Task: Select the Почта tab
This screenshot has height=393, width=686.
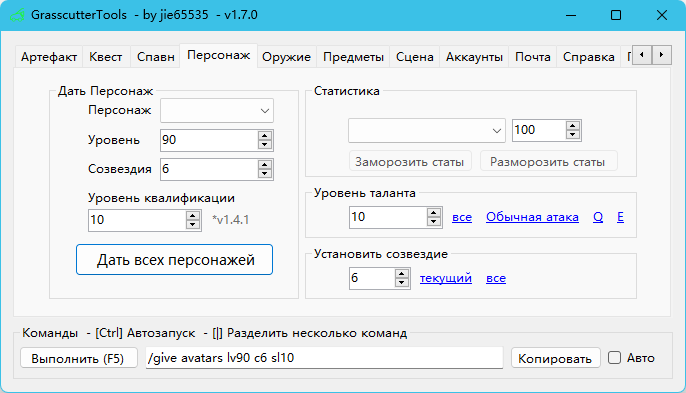Action: point(532,57)
